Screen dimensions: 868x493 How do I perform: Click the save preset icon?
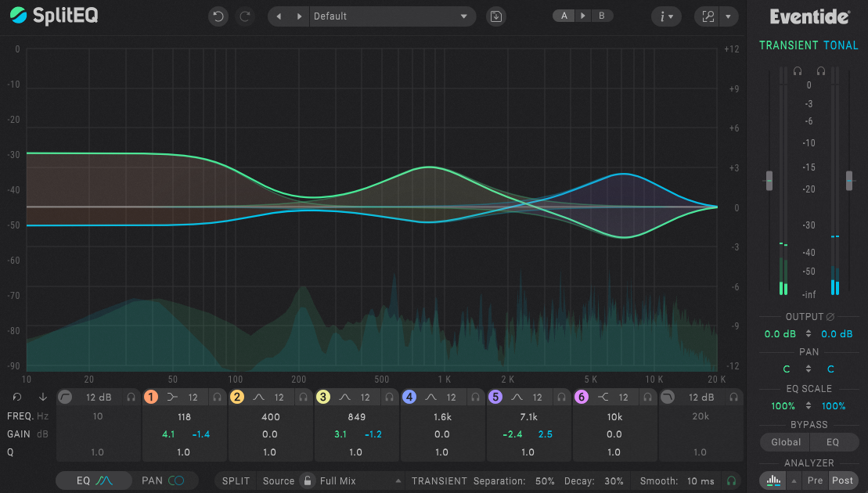496,16
